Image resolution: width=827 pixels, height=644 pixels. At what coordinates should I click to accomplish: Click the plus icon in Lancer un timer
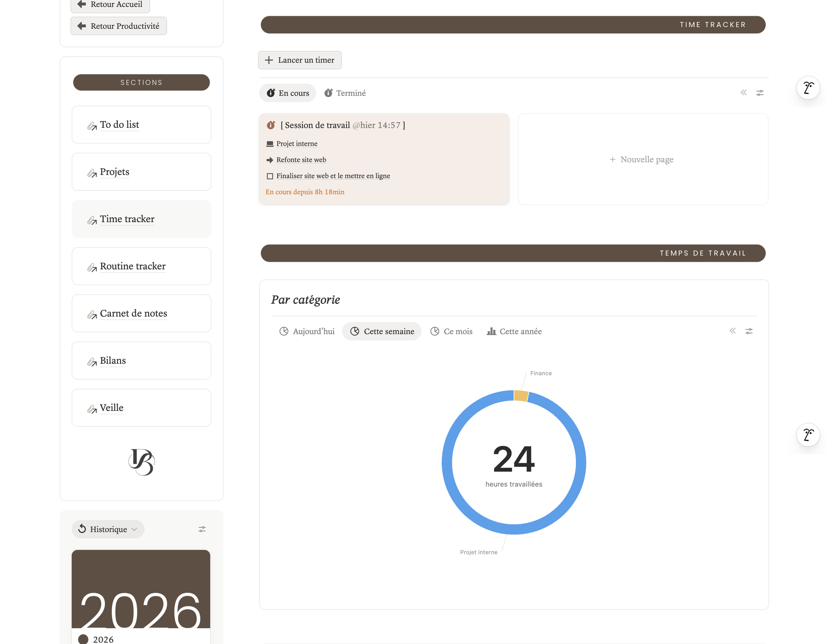click(269, 60)
